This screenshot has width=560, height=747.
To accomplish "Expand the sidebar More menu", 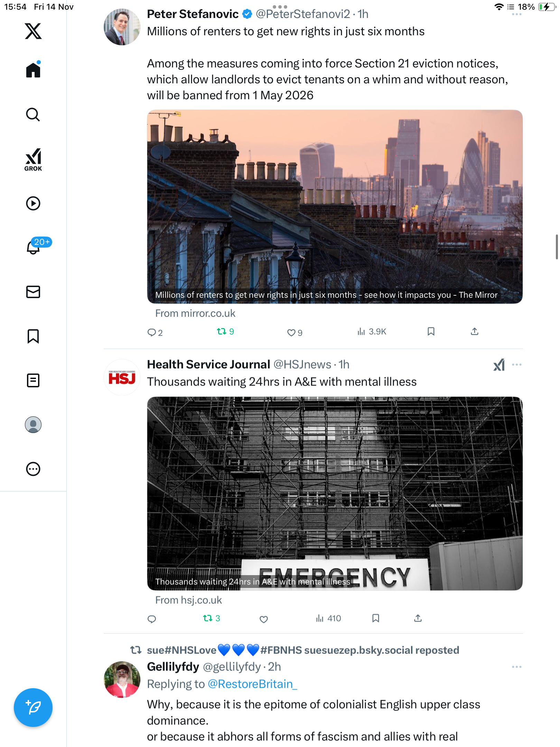I will pos(33,469).
